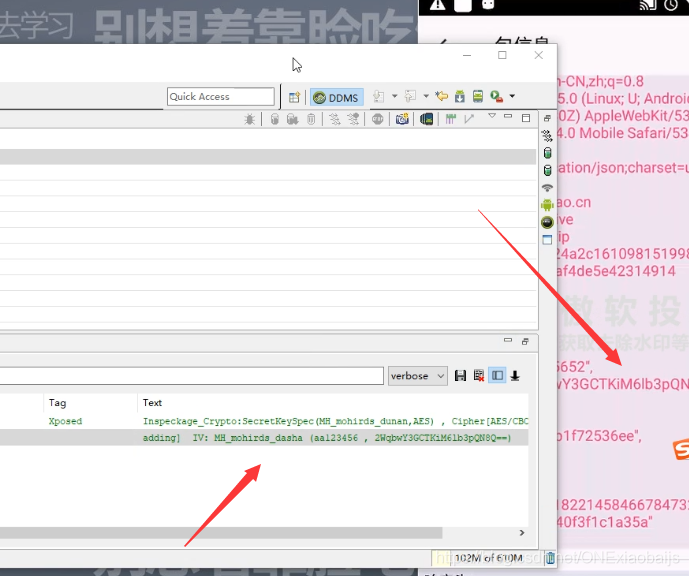Maximize the Devices view panel
The width and height of the screenshot is (689, 576).
(x=526, y=118)
